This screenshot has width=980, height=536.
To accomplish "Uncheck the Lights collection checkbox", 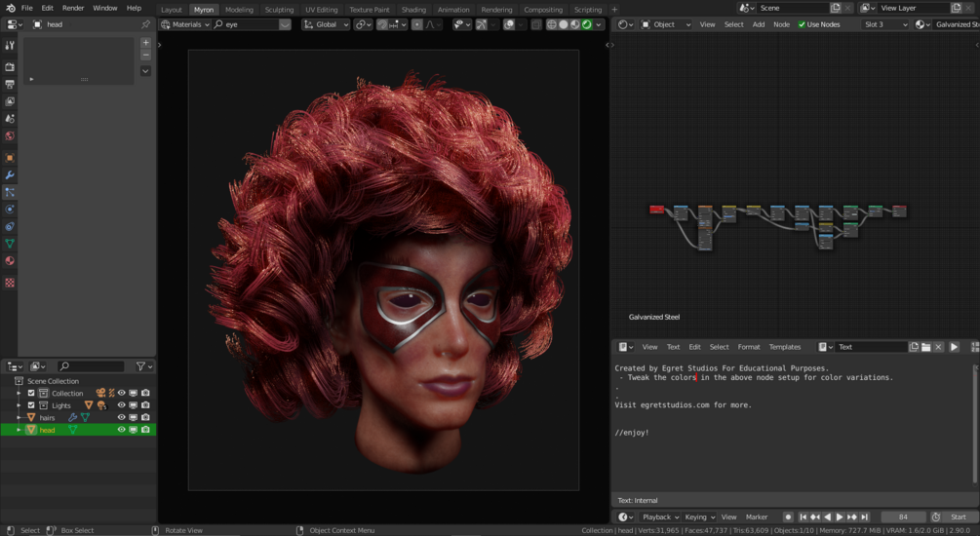I will [x=31, y=405].
